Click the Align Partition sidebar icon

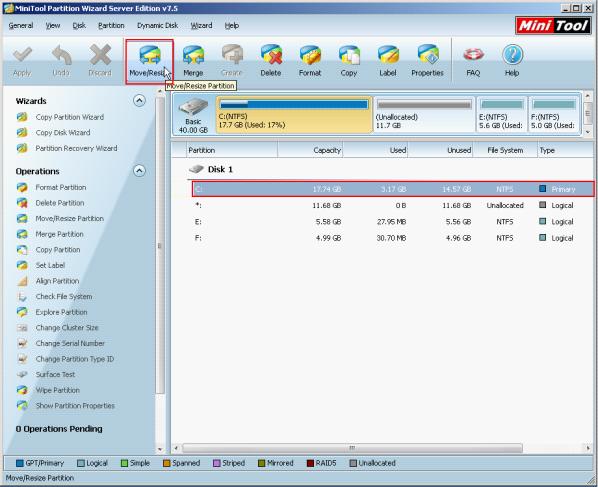(22, 281)
